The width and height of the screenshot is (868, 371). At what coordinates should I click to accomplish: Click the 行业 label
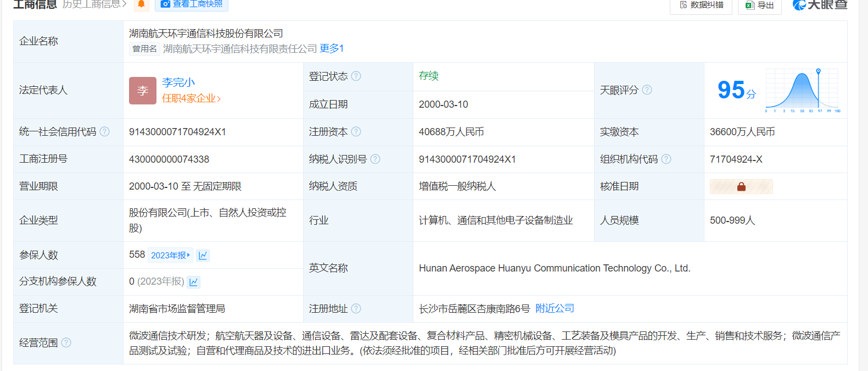(x=319, y=220)
